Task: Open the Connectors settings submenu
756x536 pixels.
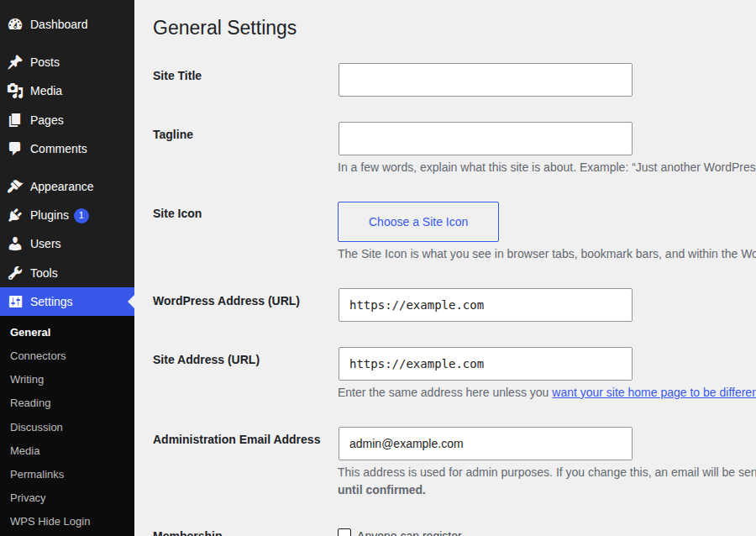Action: pos(38,355)
